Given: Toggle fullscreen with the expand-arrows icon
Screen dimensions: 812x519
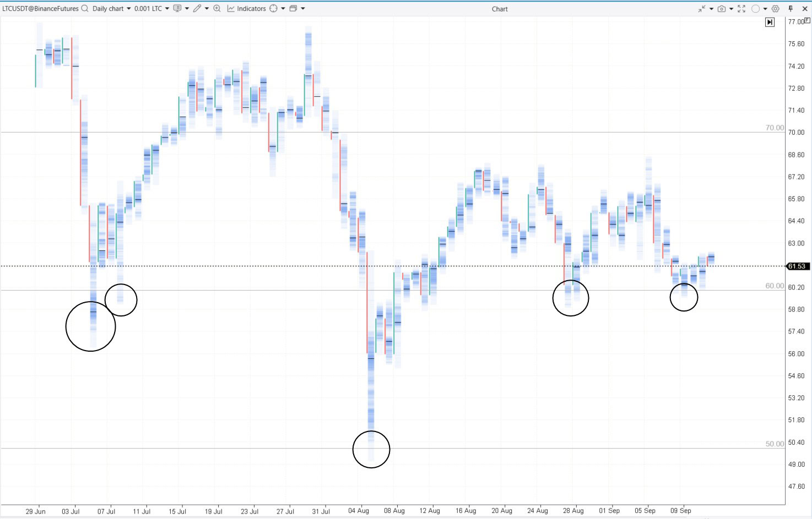Looking at the screenshot, I should click(x=741, y=9).
